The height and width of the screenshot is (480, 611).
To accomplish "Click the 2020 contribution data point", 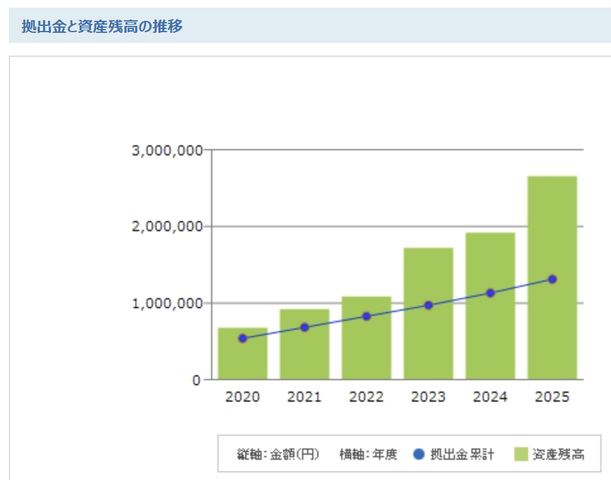I will click(242, 339).
